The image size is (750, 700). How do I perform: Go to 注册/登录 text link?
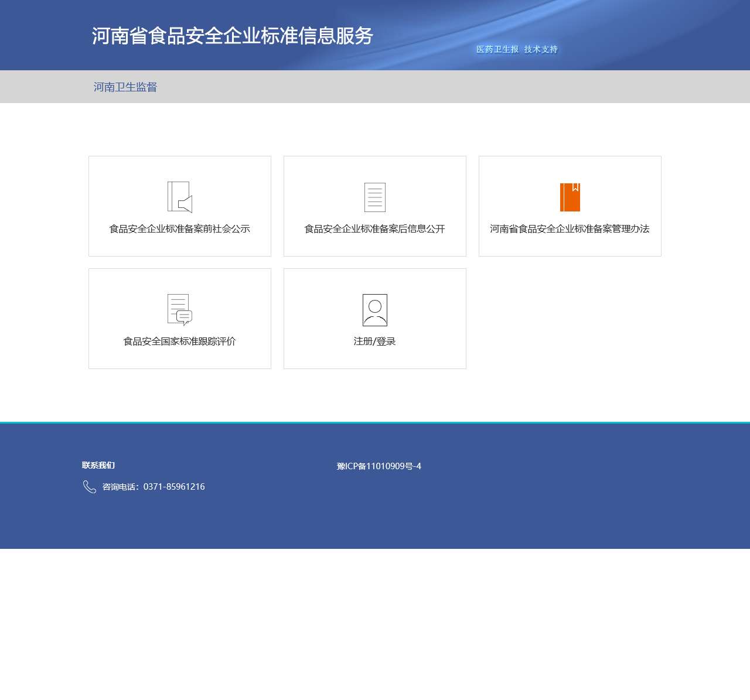click(375, 342)
